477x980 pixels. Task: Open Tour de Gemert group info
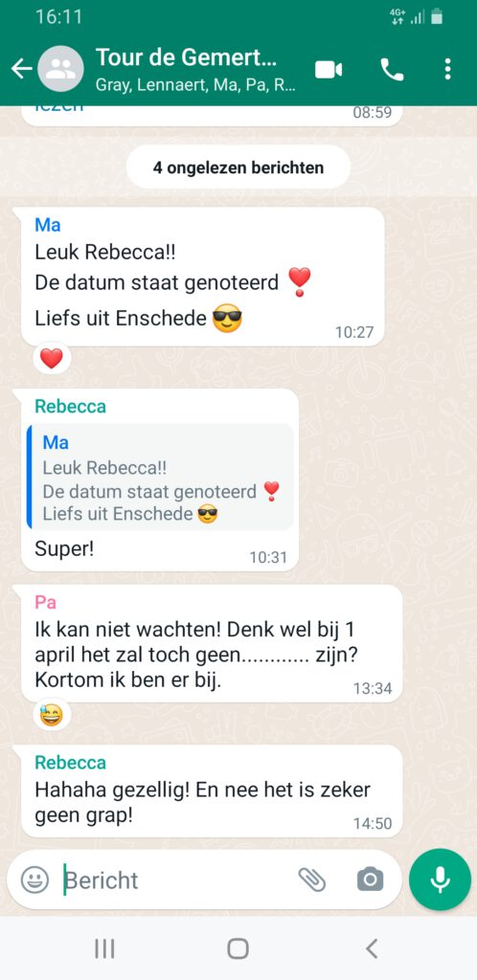[x=195, y=69]
